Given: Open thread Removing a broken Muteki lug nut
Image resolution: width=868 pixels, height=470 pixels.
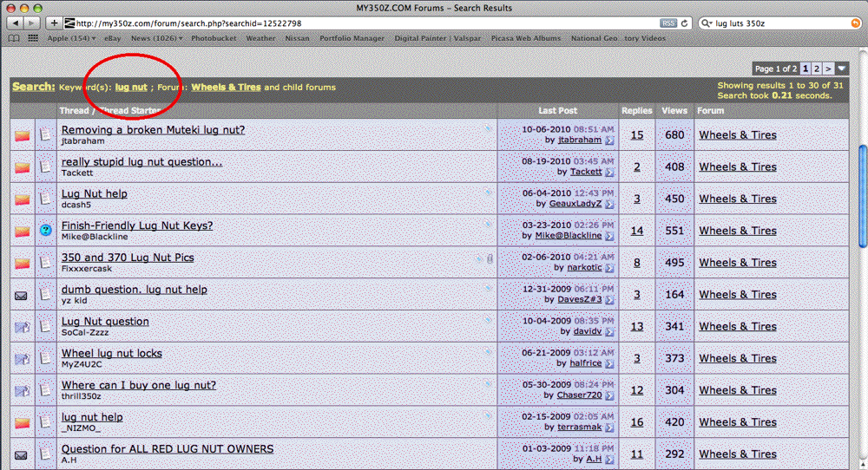Looking at the screenshot, I should [x=153, y=130].
